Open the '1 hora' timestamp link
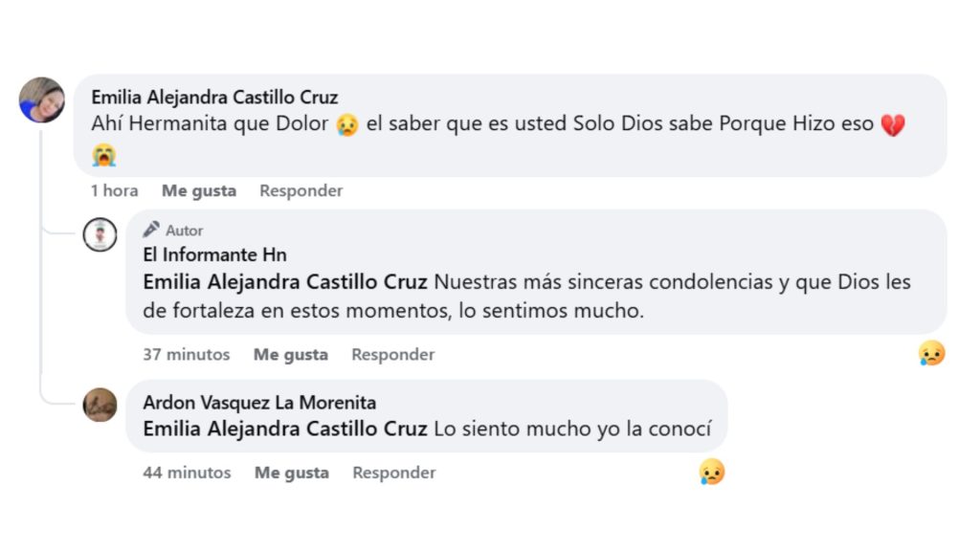This screenshot has height=551, width=980. (113, 190)
